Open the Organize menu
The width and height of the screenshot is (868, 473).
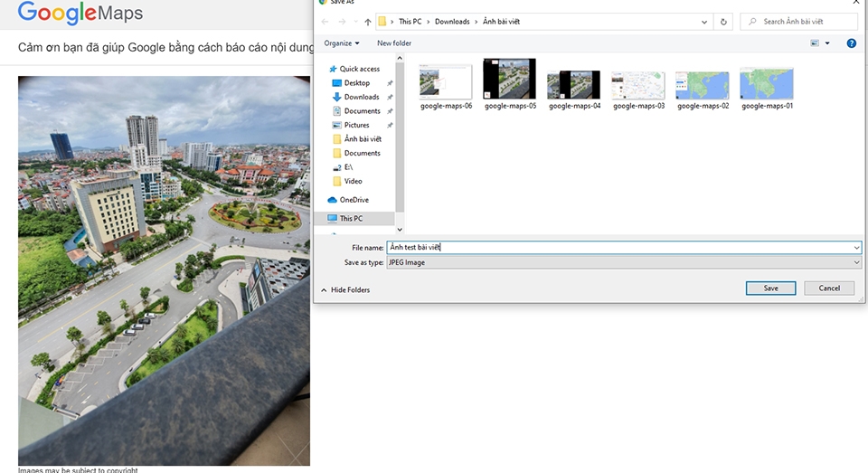coord(342,43)
